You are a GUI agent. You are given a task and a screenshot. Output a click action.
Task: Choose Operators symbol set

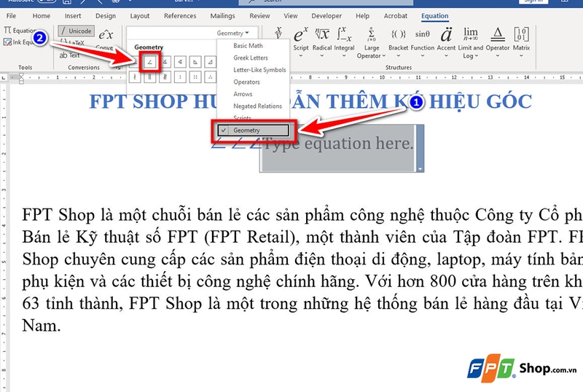point(246,82)
